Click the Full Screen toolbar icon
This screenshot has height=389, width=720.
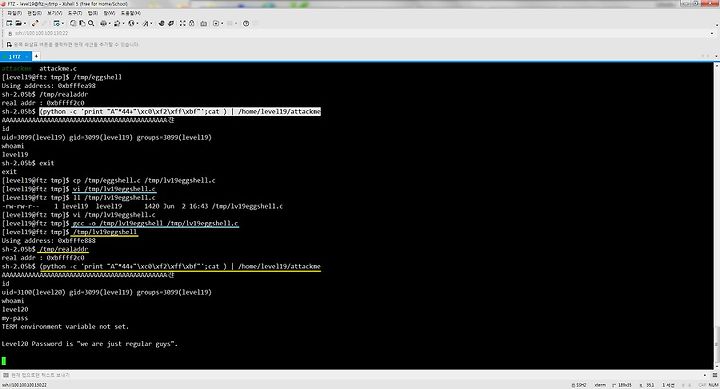point(183,23)
